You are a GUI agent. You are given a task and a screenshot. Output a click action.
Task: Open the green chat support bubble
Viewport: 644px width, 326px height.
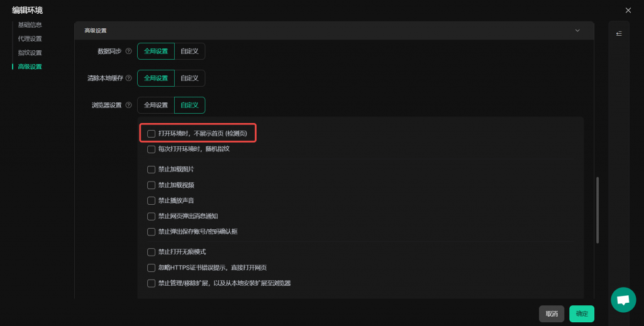click(623, 300)
